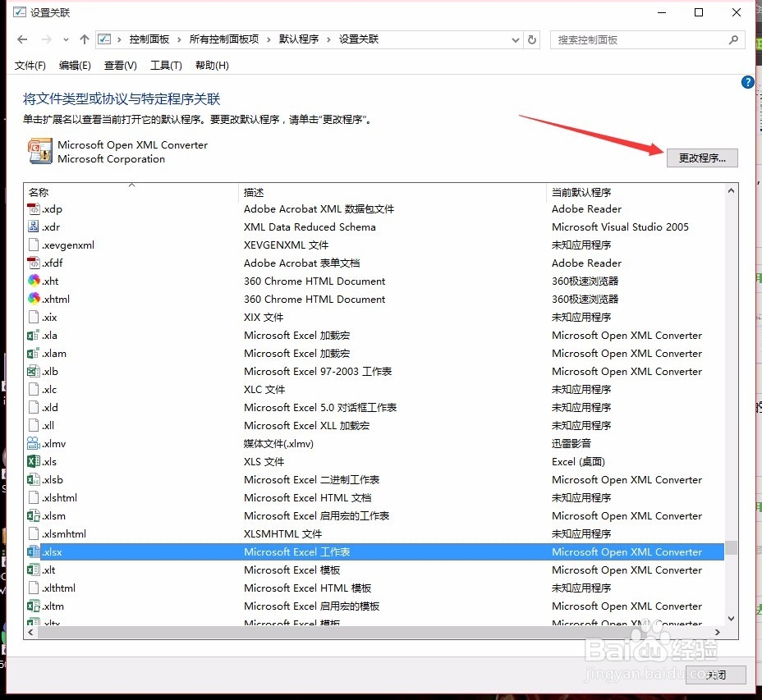Open the 工具(T) menu
The width and height of the screenshot is (762, 700).
[165, 66]
